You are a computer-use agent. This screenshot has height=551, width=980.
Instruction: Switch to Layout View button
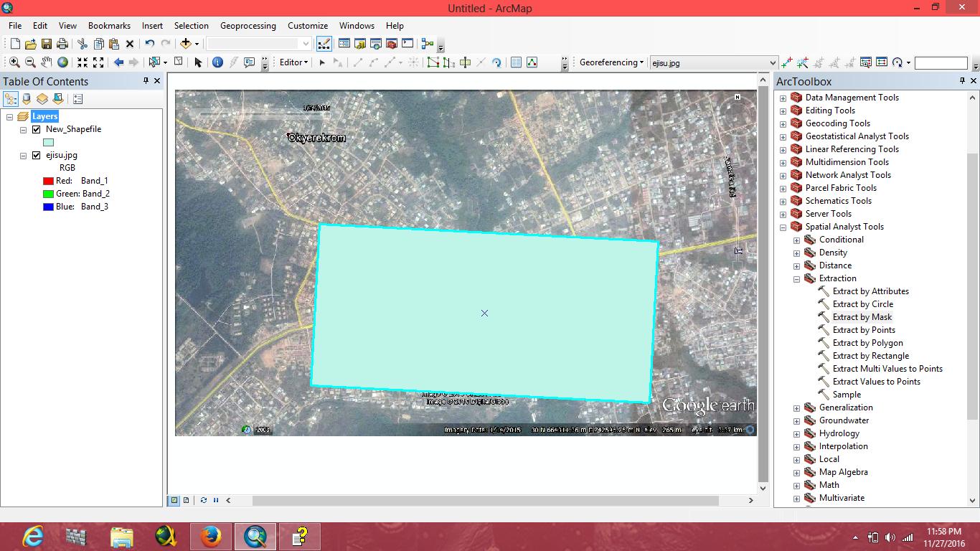(186, 500)
